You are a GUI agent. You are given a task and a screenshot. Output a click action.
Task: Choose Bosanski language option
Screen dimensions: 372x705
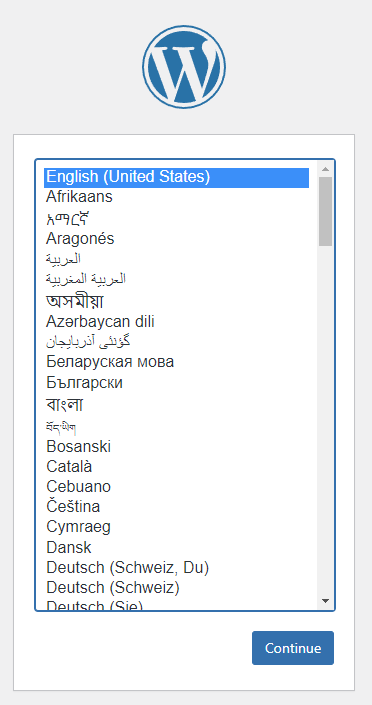click(176, 446)
